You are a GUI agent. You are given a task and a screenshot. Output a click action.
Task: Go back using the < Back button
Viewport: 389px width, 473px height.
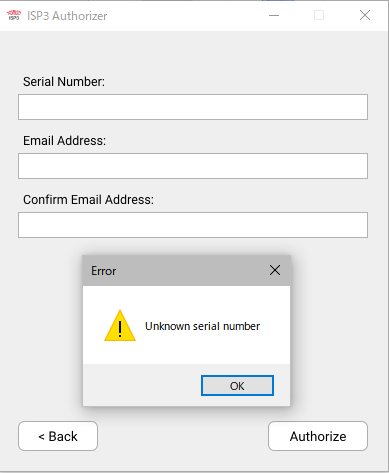pyautogui.click(x=58, y=436)
